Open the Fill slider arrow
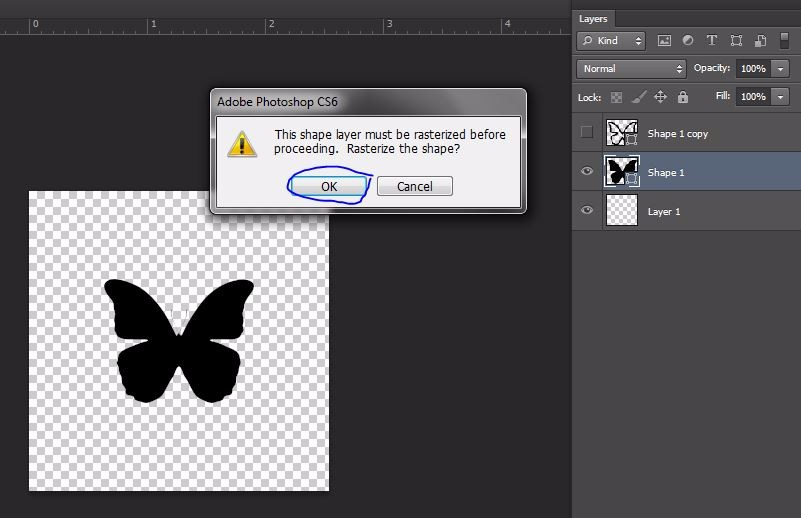Viewport: 801px width, 518px height. [x=780, y=97]
